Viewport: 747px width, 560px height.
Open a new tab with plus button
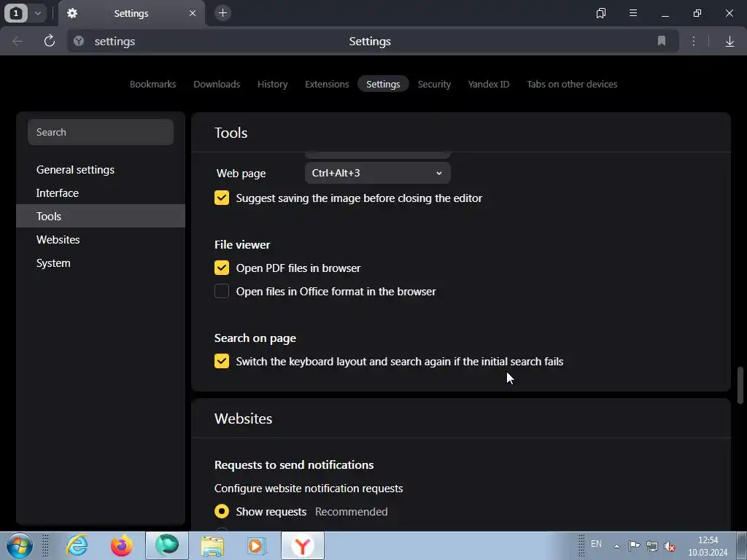pyautogui.click(x=222, y=13)
